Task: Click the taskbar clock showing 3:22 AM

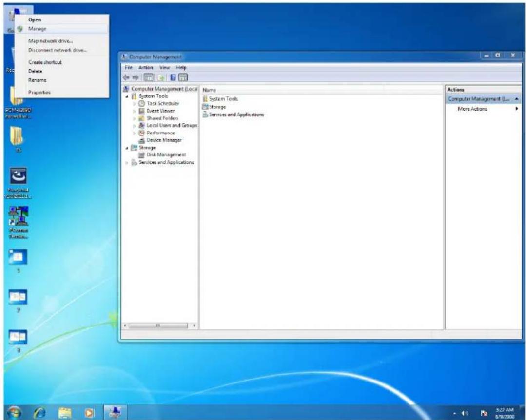Action: [x=505, y=413]
